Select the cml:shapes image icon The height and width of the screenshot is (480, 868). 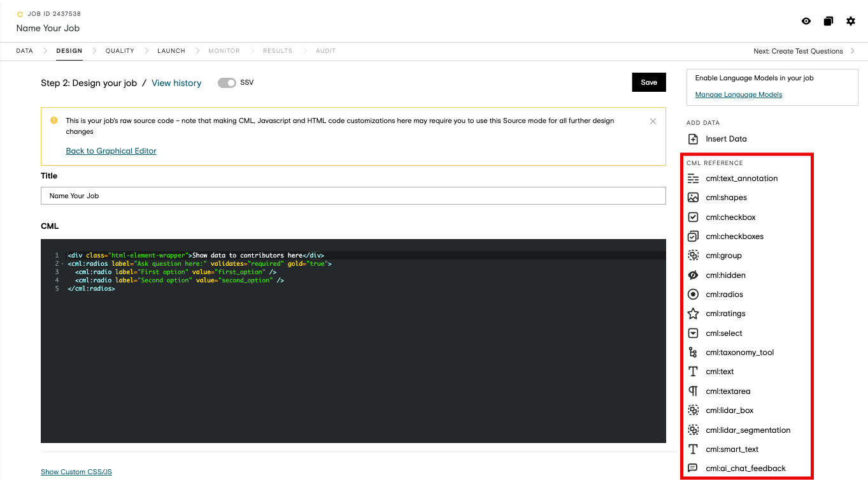click(693, 198)
